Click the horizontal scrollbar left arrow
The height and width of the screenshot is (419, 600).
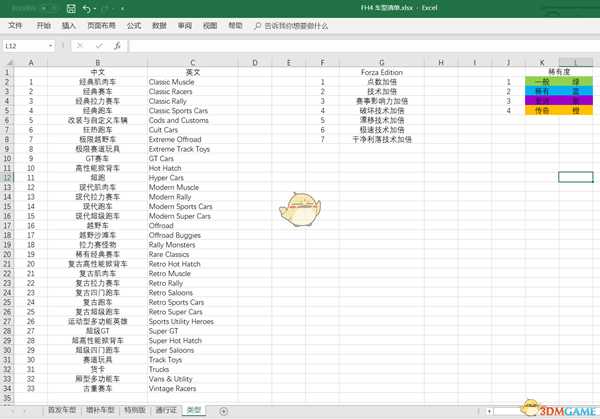click(489, 411)
